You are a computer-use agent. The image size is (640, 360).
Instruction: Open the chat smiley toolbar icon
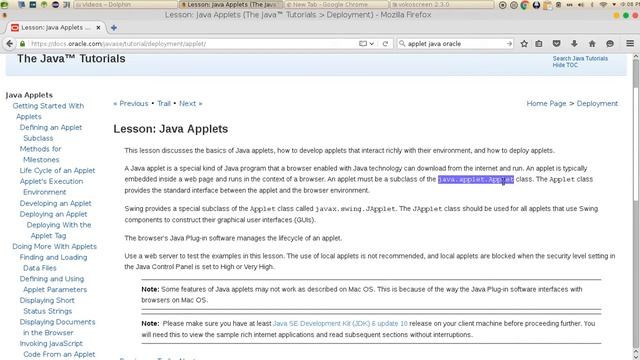[x=610, y=44]
